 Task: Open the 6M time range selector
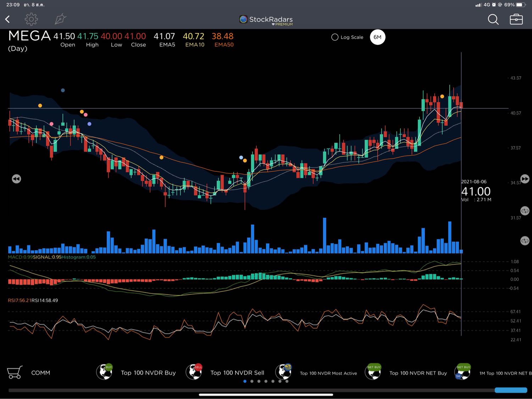click(377, 37)
